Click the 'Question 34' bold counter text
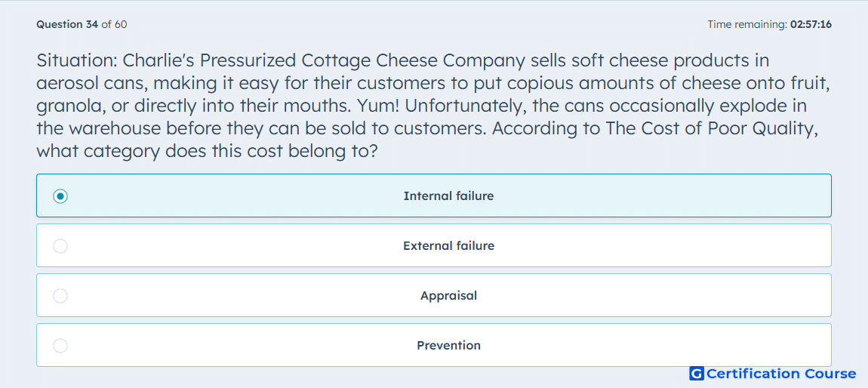 click(x=67, y=24)
